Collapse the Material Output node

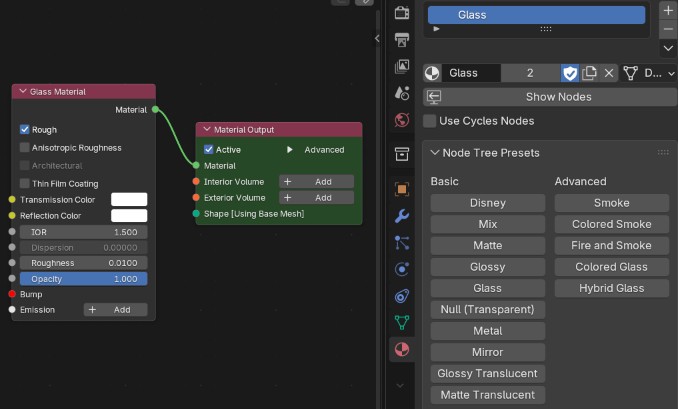207,129
